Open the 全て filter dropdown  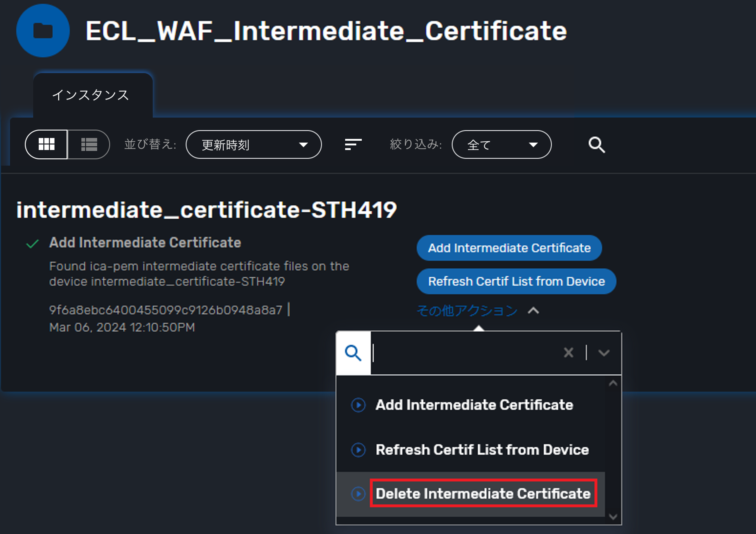[x=501, y=144]
